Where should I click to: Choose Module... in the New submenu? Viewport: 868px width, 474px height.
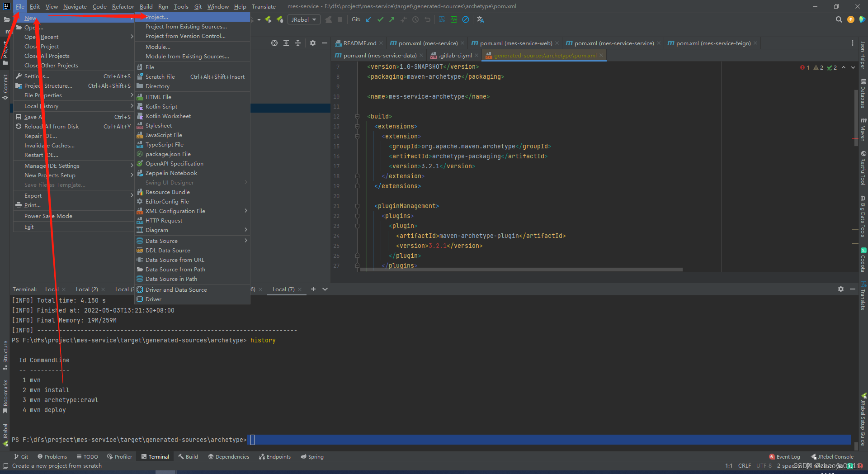pyautogui.click(x=193, y=47)
